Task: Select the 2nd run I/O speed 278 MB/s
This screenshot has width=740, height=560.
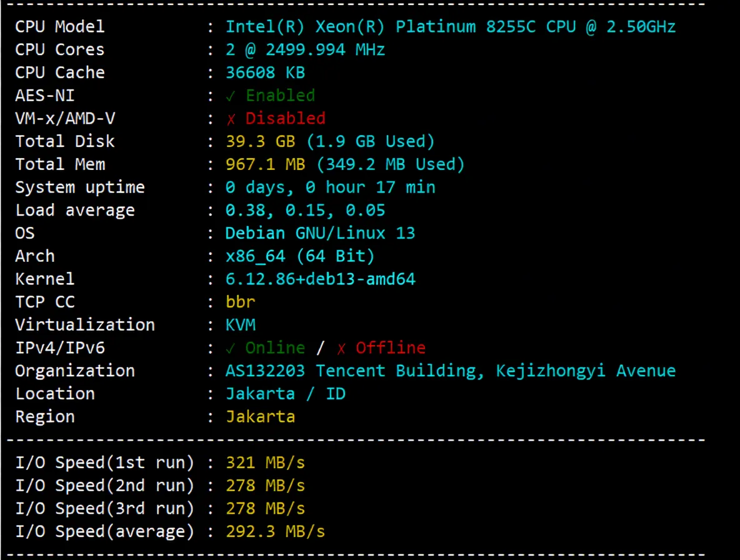Action: tap(265, 486)
